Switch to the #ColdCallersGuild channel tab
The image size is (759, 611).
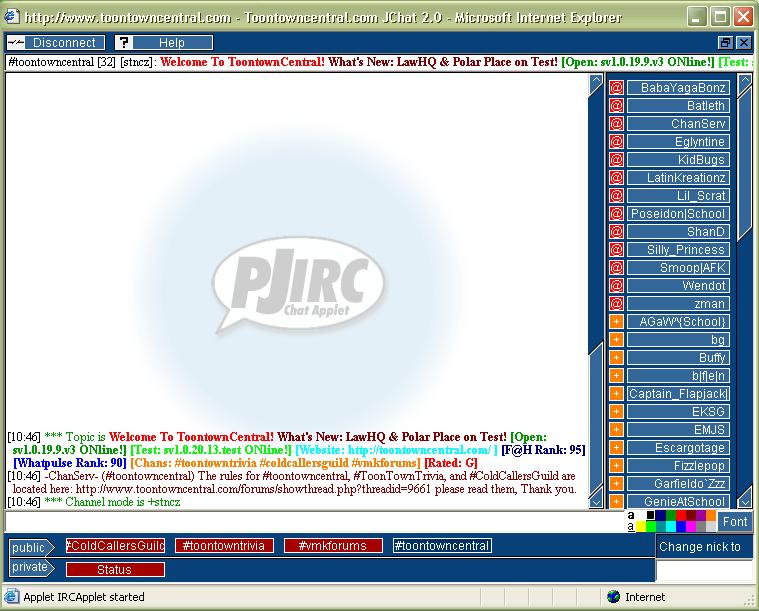[115, 546]
